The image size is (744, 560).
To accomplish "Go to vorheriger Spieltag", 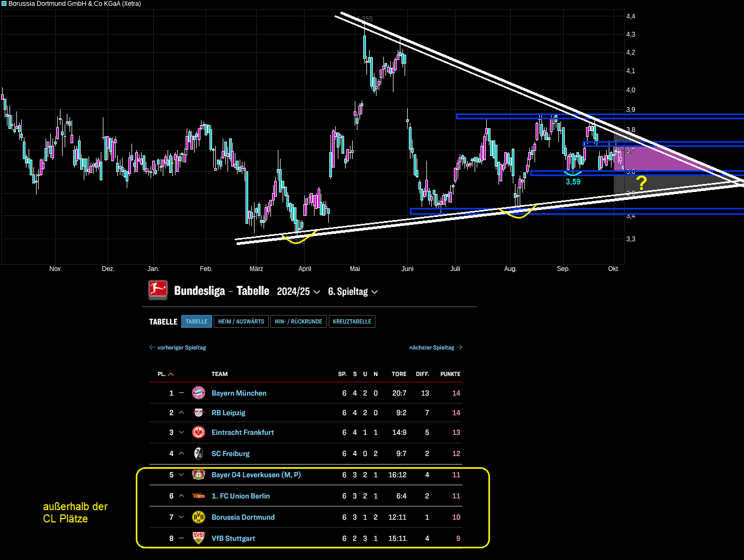I will (178, 347).
